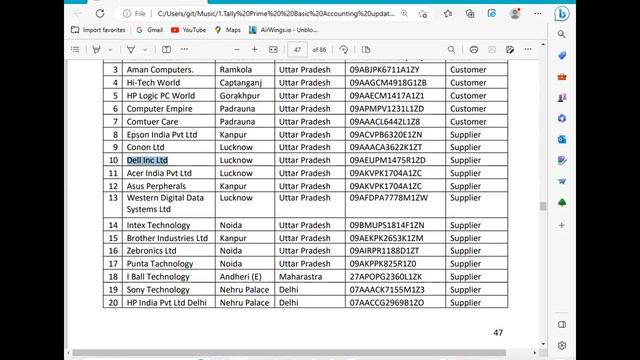Save as PDF with edits icon

pos(510,49)
